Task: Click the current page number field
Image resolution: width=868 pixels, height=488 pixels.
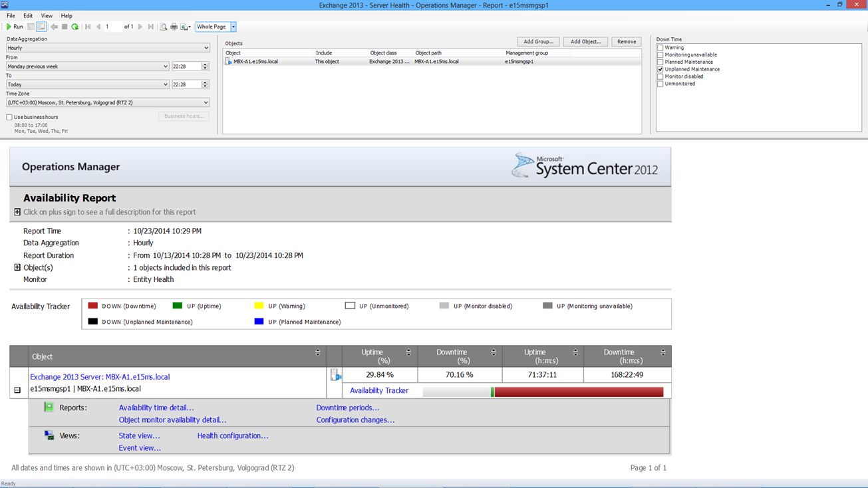Action: (113, 27)
